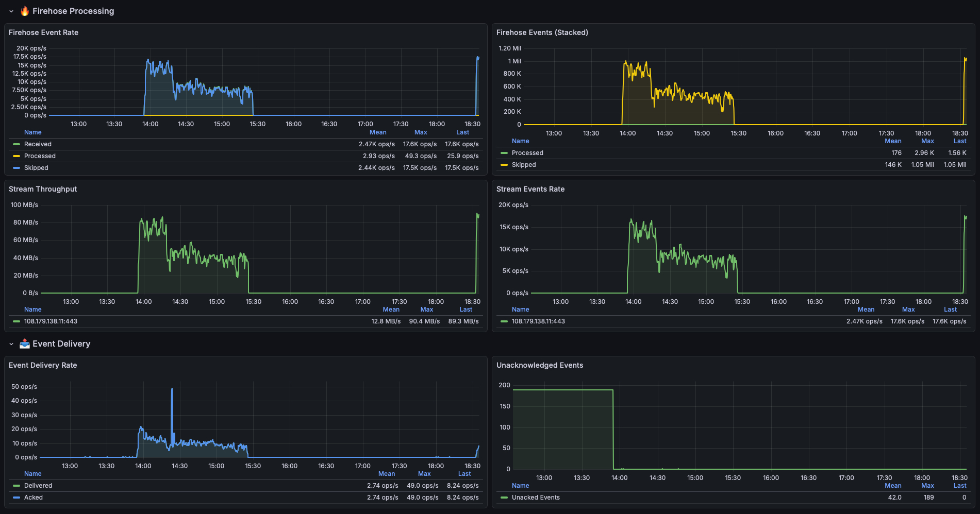Collapse the Firehose Processing row chevron
980x514 pixels.
(x=11, y=11)
